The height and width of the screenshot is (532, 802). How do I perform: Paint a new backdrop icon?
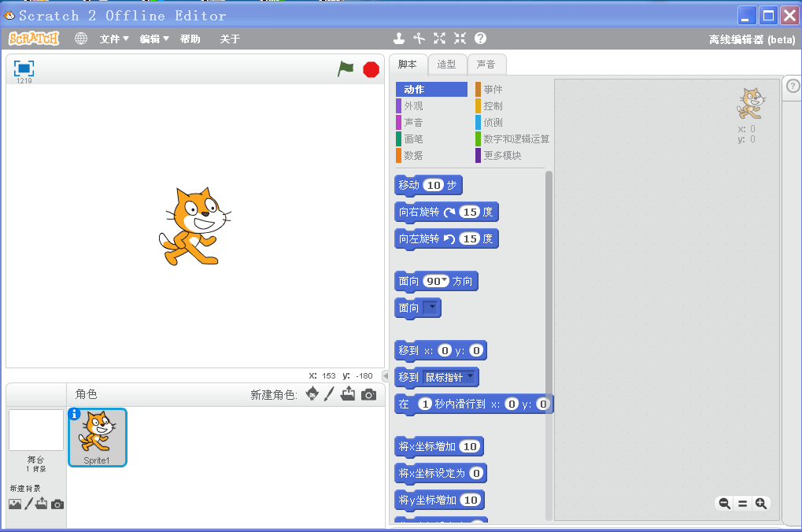point(28,504)
